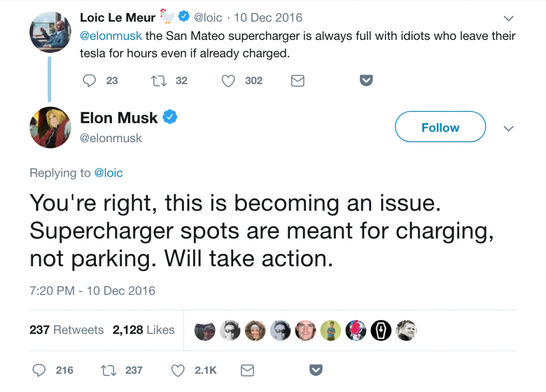This screenshot has height=392, width=546.
Task: Click the coffin icon liker avatar
Action: (381, 330)
